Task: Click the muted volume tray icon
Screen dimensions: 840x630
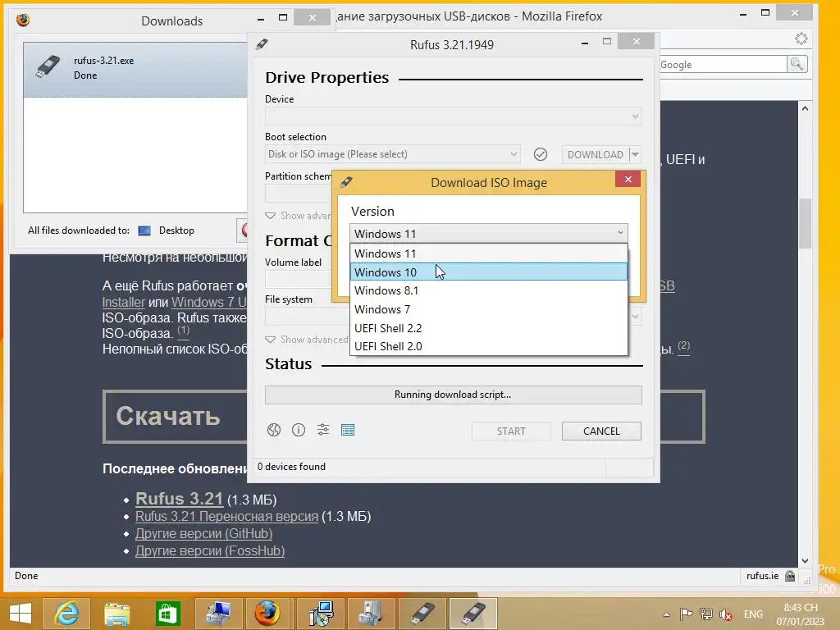Action: pyautogui.click(x=727, y=614)
